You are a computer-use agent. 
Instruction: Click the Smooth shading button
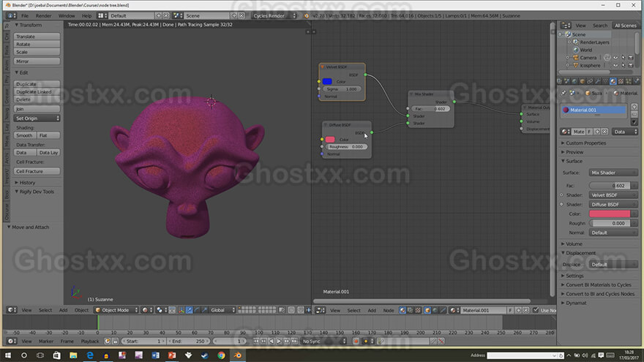pos(25,135)
